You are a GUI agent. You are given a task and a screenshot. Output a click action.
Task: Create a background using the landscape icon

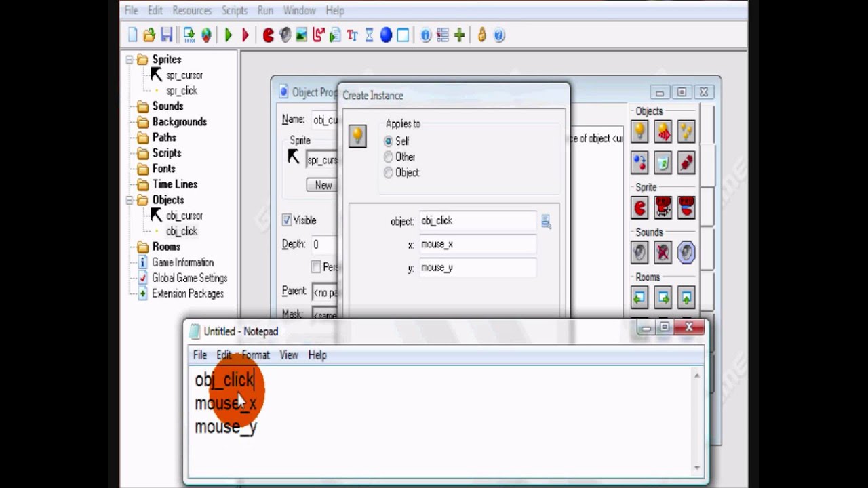[302, 35]
